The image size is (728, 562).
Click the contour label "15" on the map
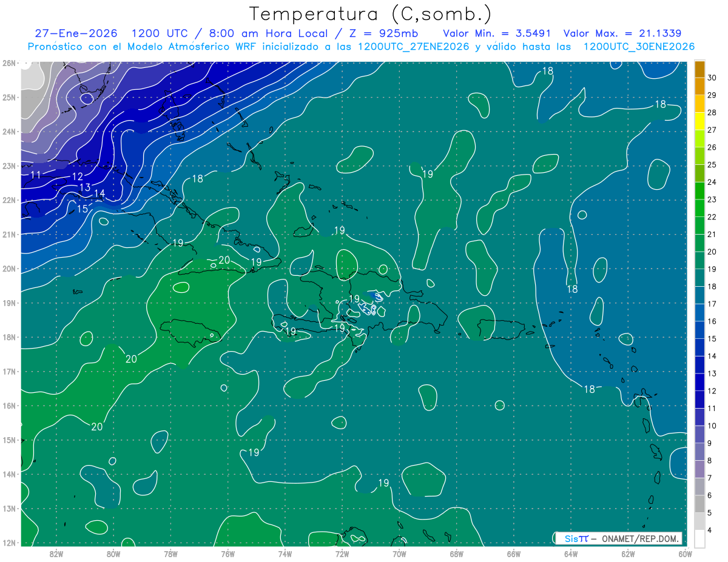pos(82,209)
